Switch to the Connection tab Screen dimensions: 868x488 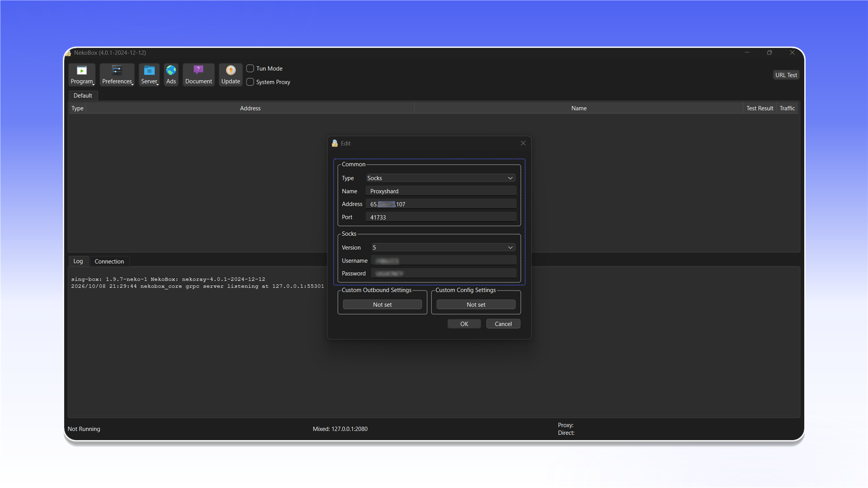(109, 261)
